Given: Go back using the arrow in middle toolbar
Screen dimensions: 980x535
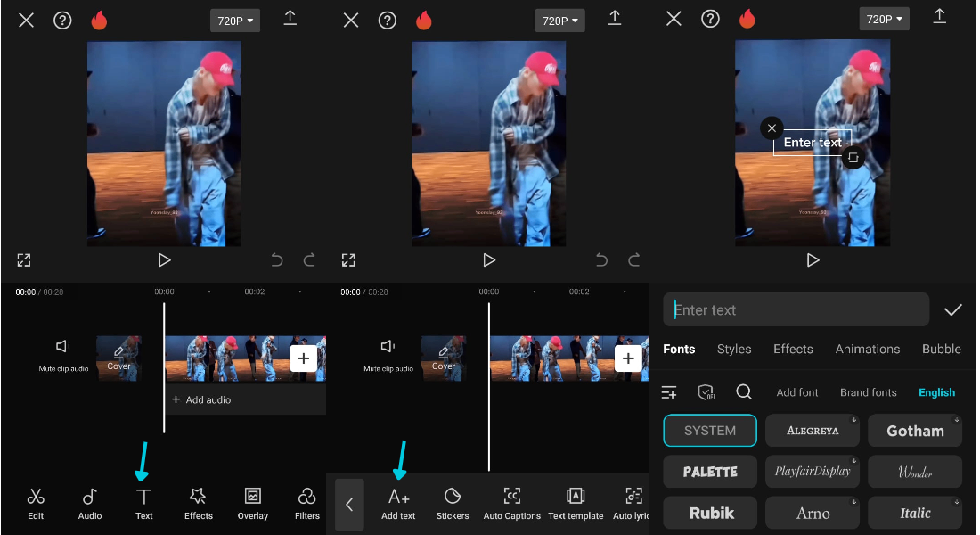Looking at the screenshot, I should click(349, 505).
